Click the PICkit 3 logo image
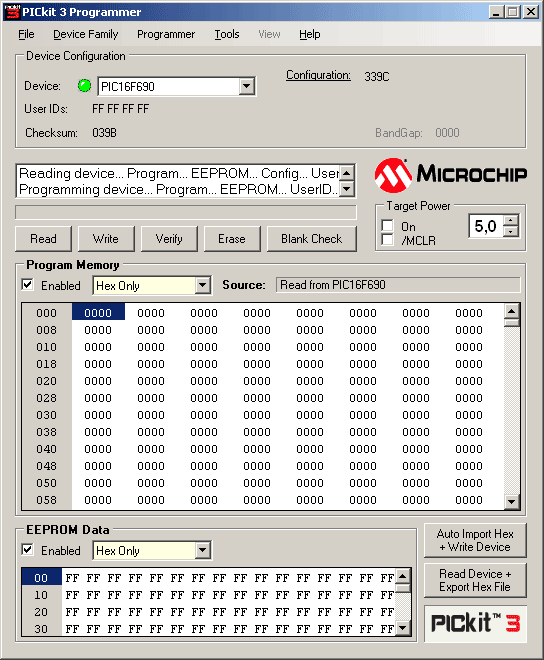The image size is (544, 660). pos(475,623)
